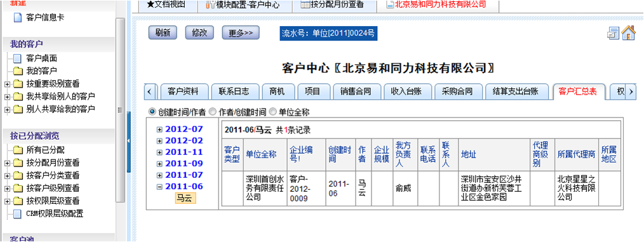
Task: Click the 客户桌面 page icon
Action: pyautogui.click(x=17, y=58)
